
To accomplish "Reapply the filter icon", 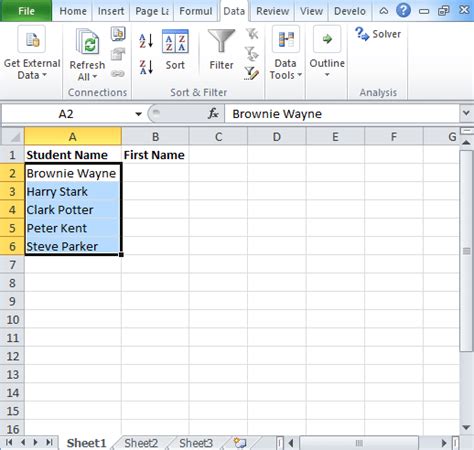I will click(252, 54).
